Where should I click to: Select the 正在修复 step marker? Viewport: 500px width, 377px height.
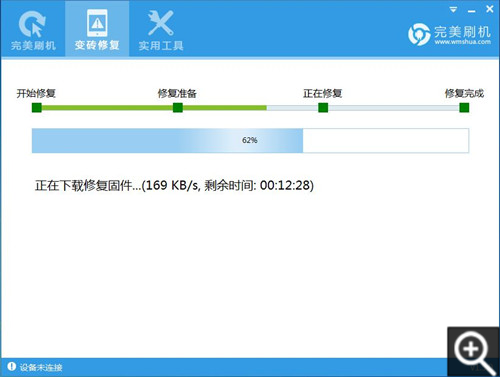323,108
